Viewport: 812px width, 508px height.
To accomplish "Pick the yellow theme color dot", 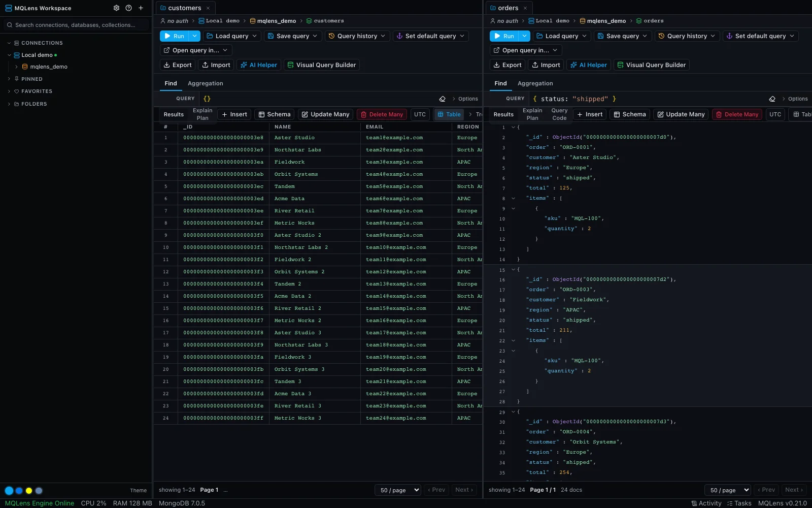I will 29,491.
